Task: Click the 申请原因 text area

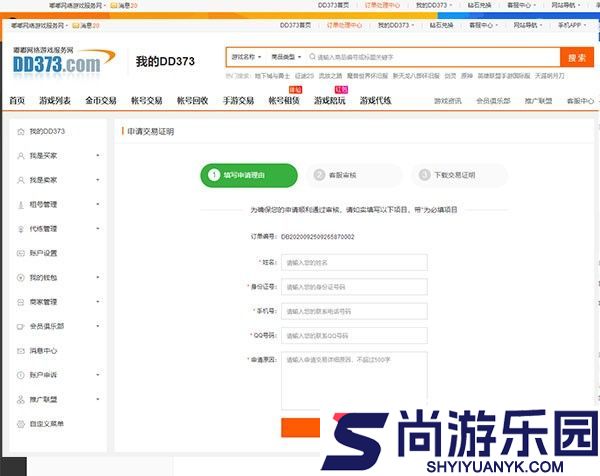Action: (x=354, y=381)
